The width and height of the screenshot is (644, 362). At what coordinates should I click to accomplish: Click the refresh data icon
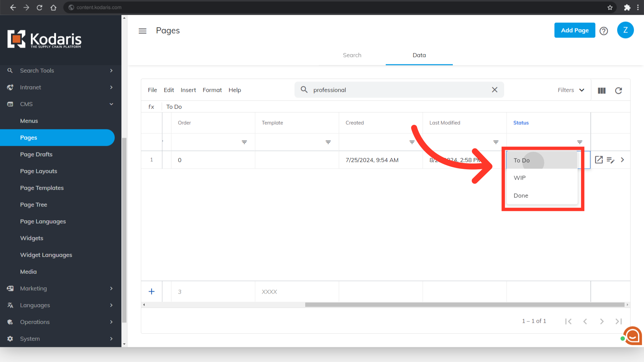[618, 90]
